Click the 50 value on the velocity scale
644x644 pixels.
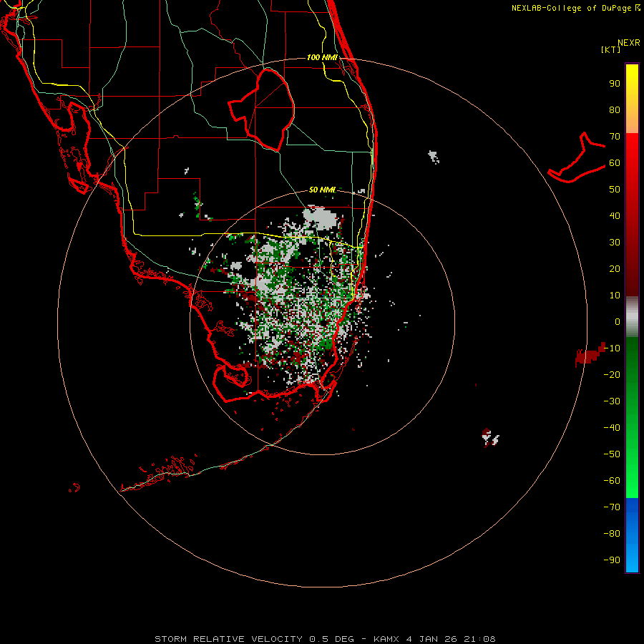click(615, 190)
